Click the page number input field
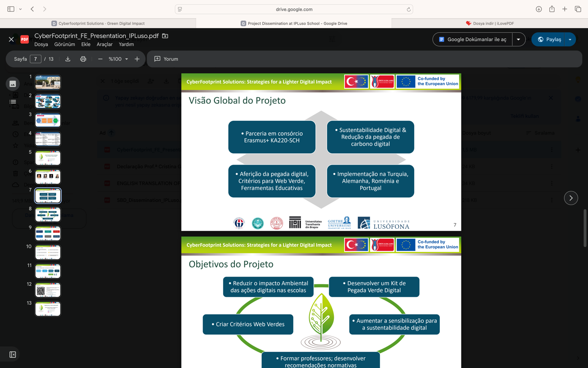The height and width of the screenshot is (368, 588). point(36,59)
